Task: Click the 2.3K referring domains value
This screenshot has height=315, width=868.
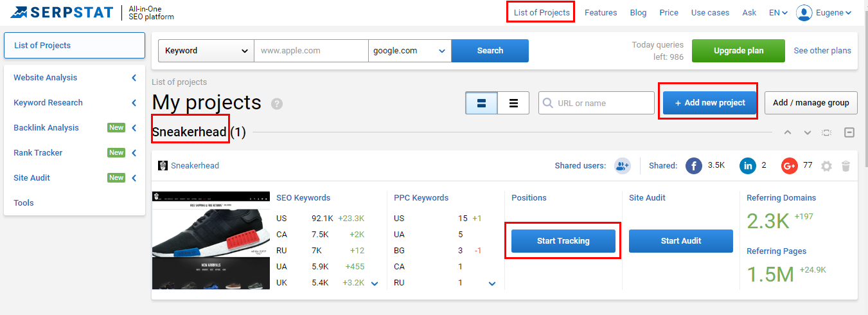Action: click(x=768, y=221)
